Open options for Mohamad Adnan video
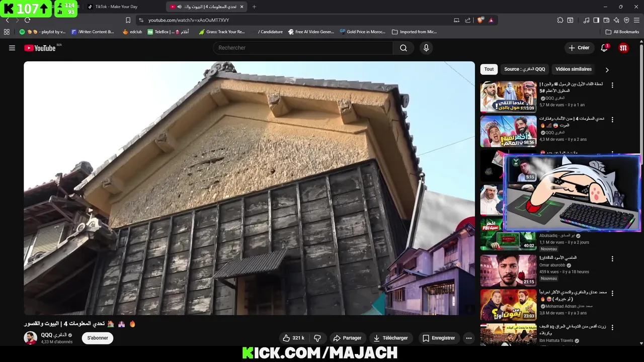This screenshot has height=362, width=644. tap(612, 293)
